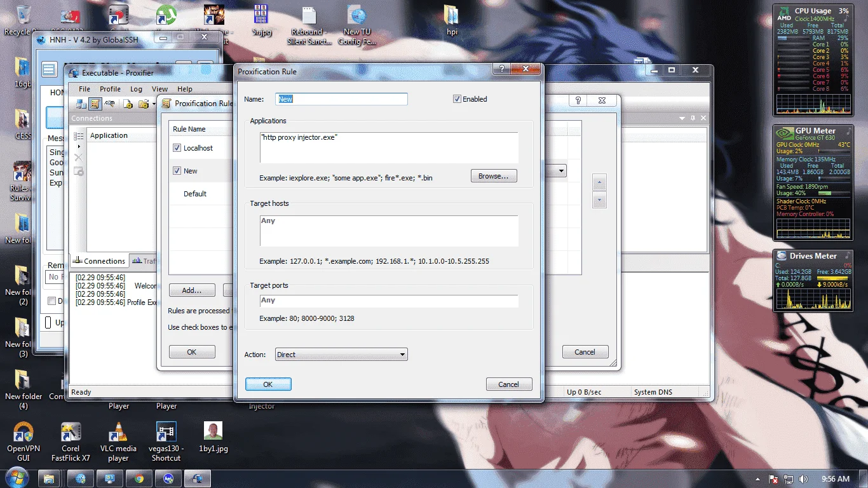Click the Proxy Servers toolbar icon in Proxifier
Screen dimensions: 868x488
coord(81,104)
